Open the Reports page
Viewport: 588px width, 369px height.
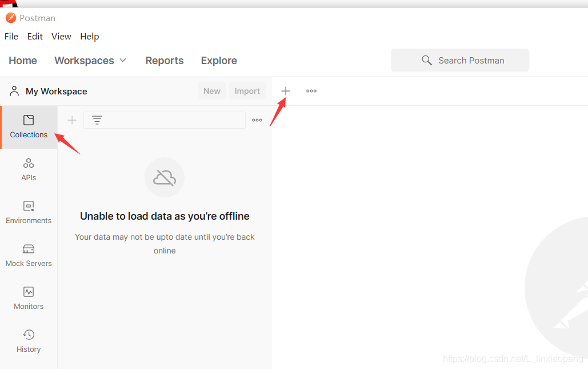(x=165, y=61)
